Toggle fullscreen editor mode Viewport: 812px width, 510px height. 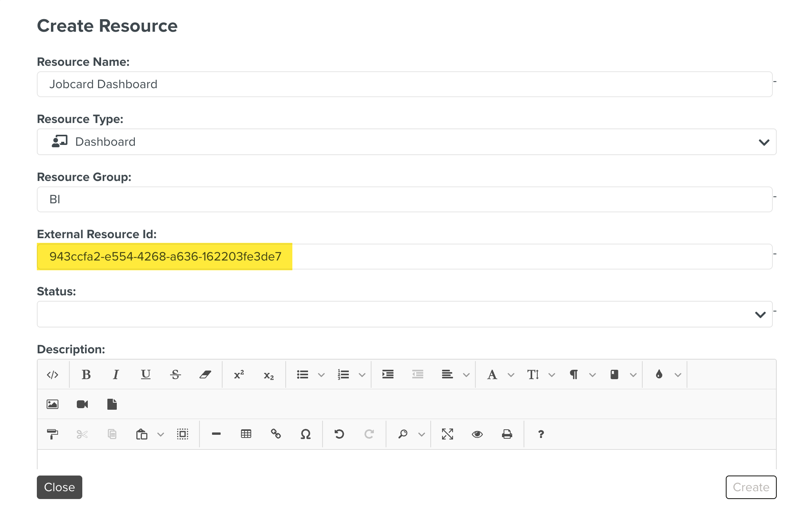[448, 434]
